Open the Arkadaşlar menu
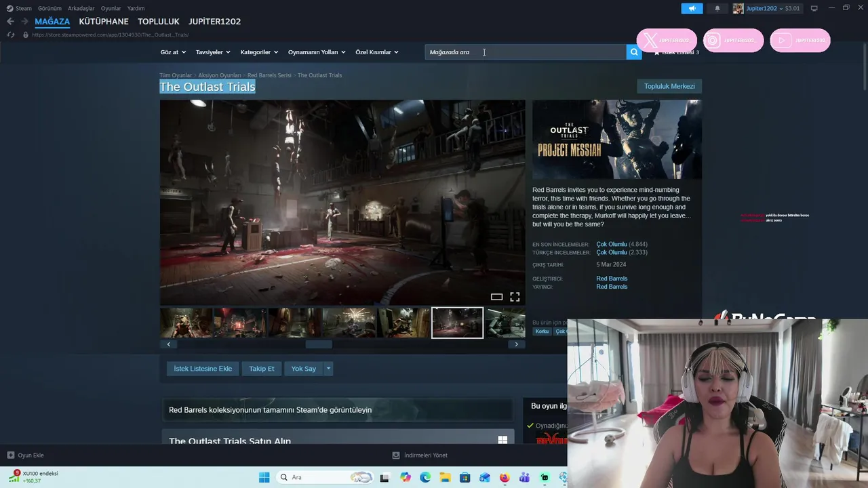Viewport: 868px width, 488px height. [81, 8]
